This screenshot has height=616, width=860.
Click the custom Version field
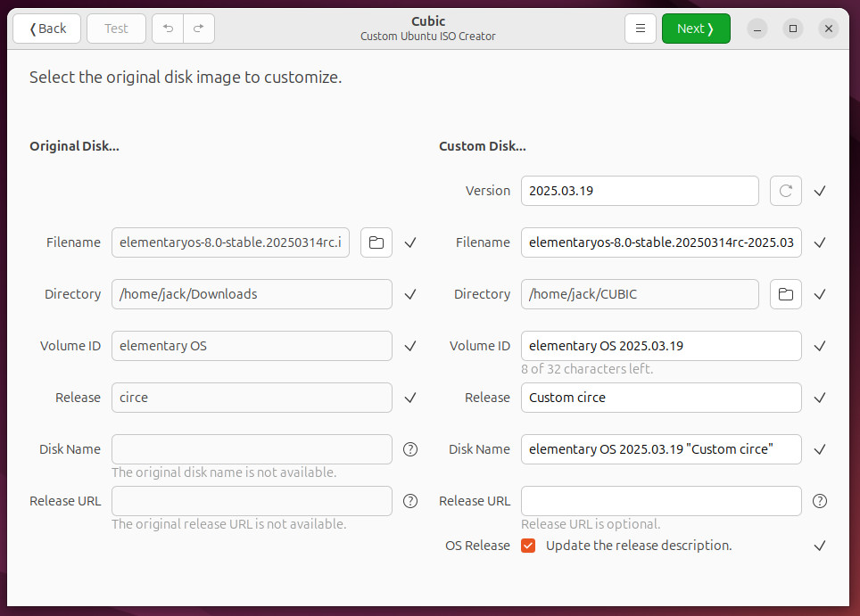pyautogui.click(x=640, y=191)
